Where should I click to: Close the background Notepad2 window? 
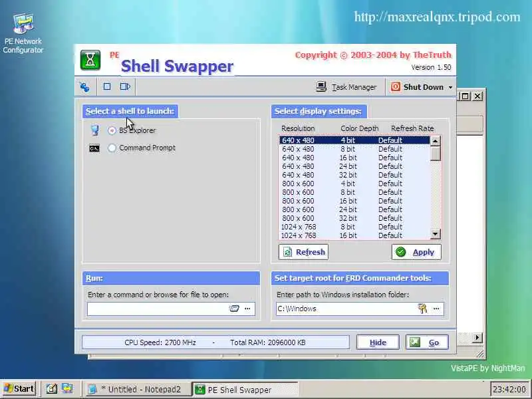477,96
